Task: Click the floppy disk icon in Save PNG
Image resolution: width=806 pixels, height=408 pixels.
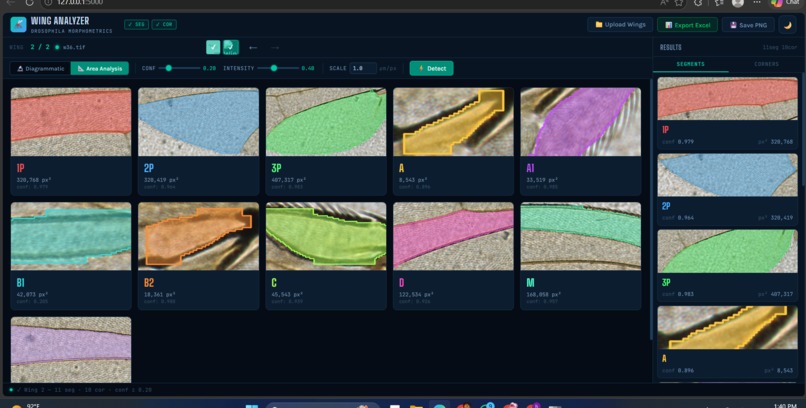Action: point(733,25)
